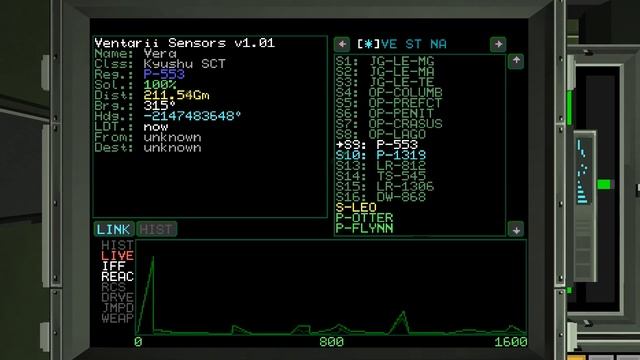Select contact S4: OP-COLUMB
The image size is (640, 360).
tap(389, 93)
